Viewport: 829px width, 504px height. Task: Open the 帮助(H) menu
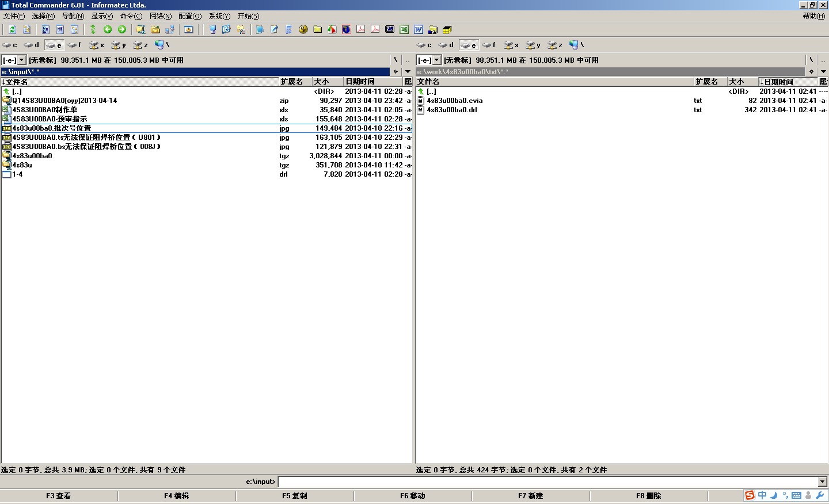(814, 16)
